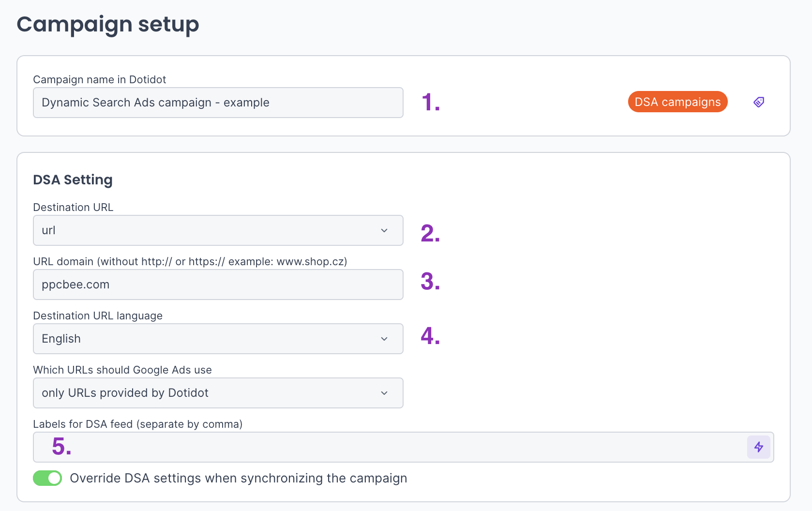Open the Destination URL dropdown showing url
Viewport: 812px width, 511px height.
(218, 230)
